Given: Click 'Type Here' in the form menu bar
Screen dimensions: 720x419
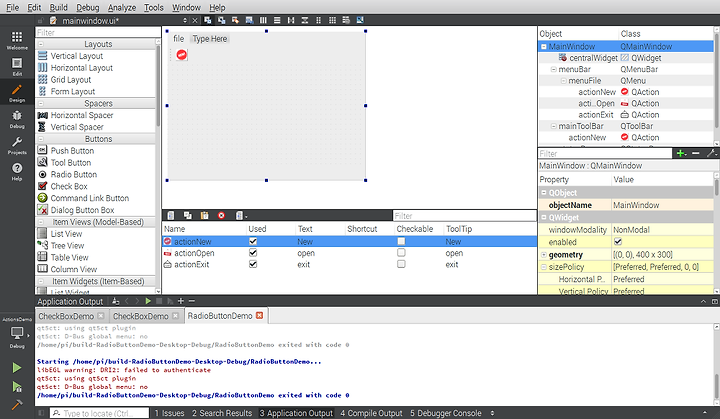Looking at the screenshot, I should tap(209, 39).
